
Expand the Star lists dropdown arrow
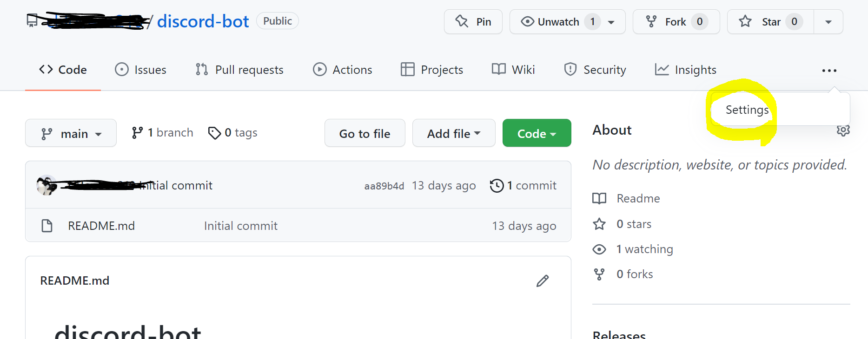828,22
